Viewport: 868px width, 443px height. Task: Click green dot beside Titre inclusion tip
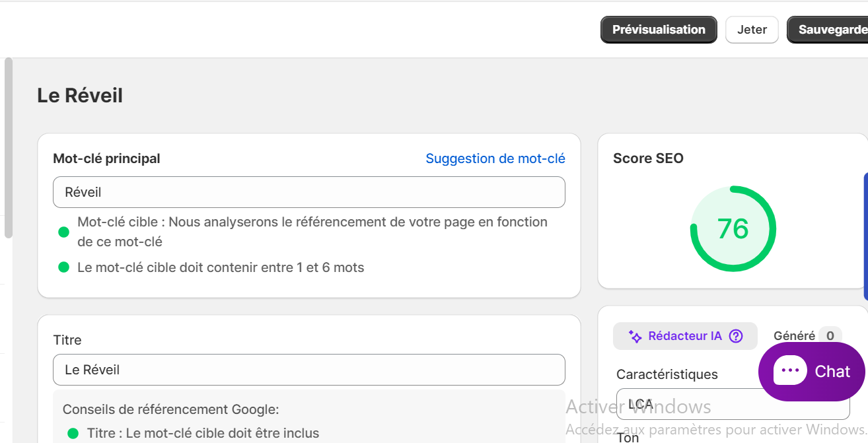(73, 434)
